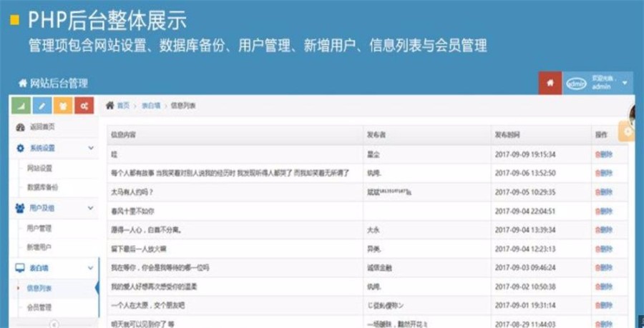Click the gear icon next to 系统设置

(x=20, y=148)
